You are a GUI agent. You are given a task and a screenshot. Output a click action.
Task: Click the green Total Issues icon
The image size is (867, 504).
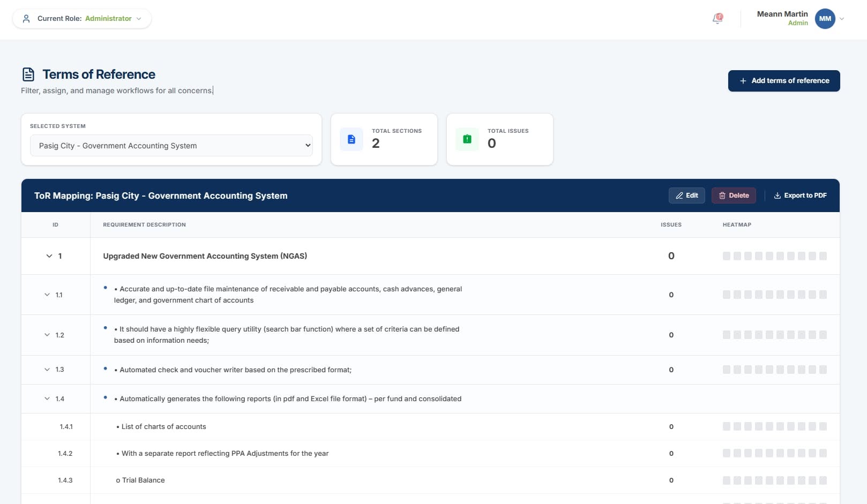467,139
